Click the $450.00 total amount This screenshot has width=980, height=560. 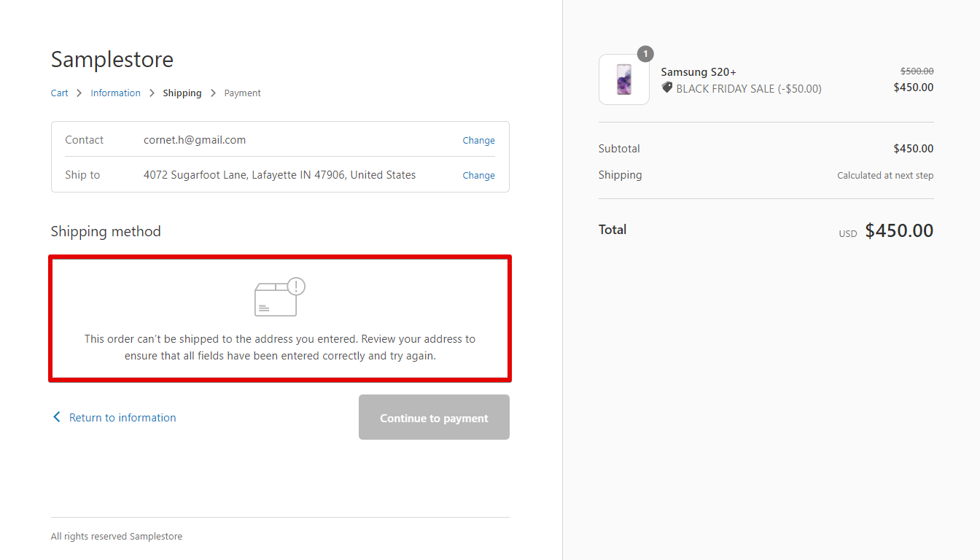click(x=898, y=230)
